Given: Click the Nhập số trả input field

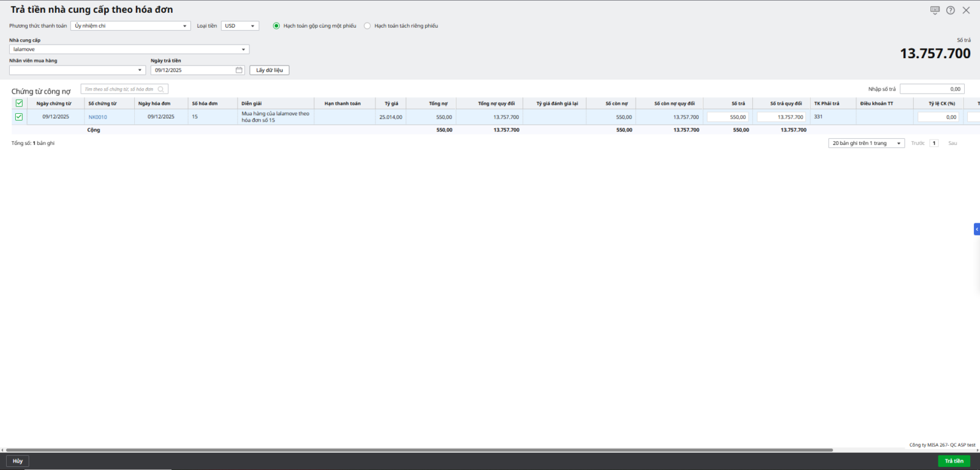Looking at the screenshot, I should tap(932, 89).
